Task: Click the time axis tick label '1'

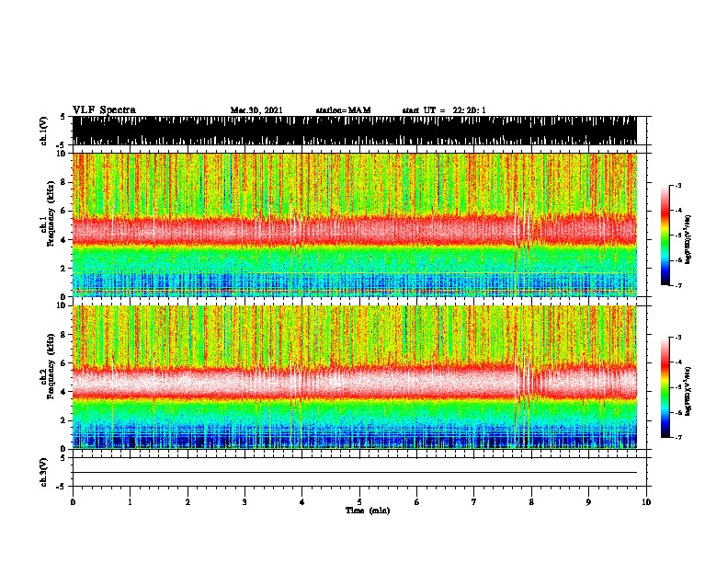Action: [x=130, y=502]
